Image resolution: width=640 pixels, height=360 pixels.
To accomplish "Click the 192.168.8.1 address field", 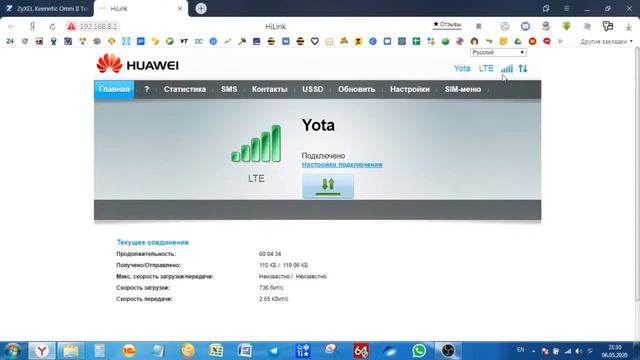I will tap(98, 27).
